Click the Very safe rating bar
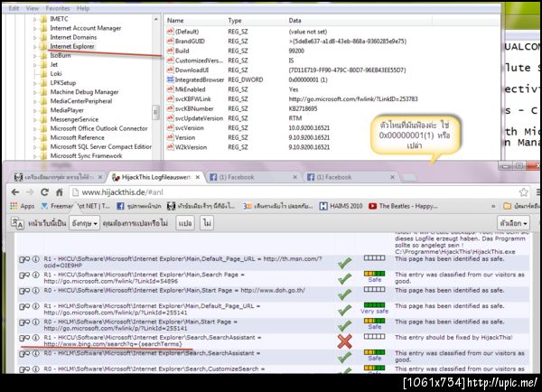Image resolution: width=542 pixels, height=392 pixels. (374, 305)
